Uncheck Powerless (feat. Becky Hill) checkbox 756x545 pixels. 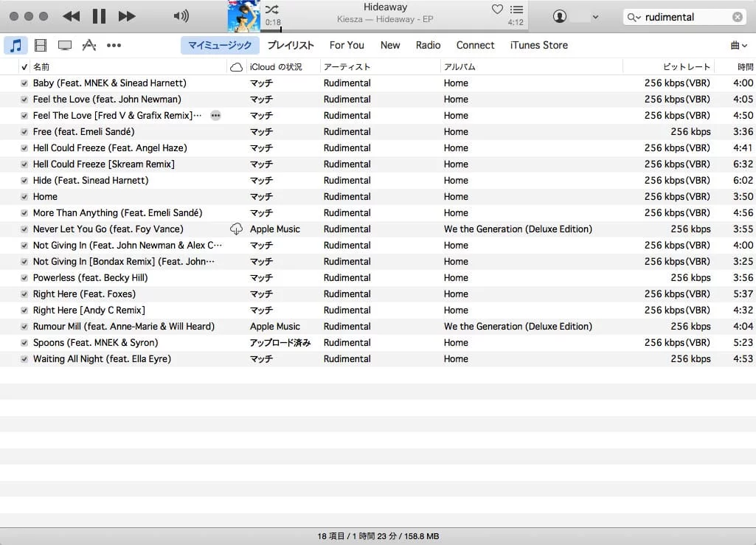(x=24, y=278)
